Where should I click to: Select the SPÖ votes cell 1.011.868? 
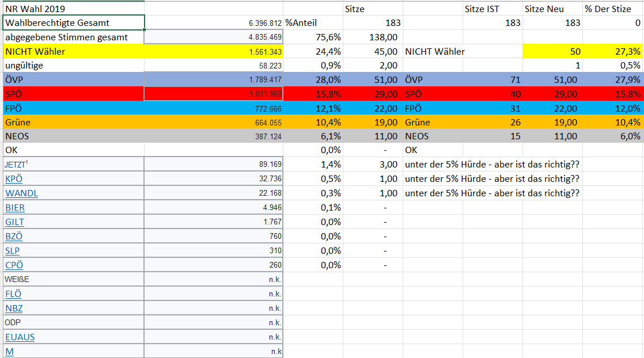click(214, 94)
